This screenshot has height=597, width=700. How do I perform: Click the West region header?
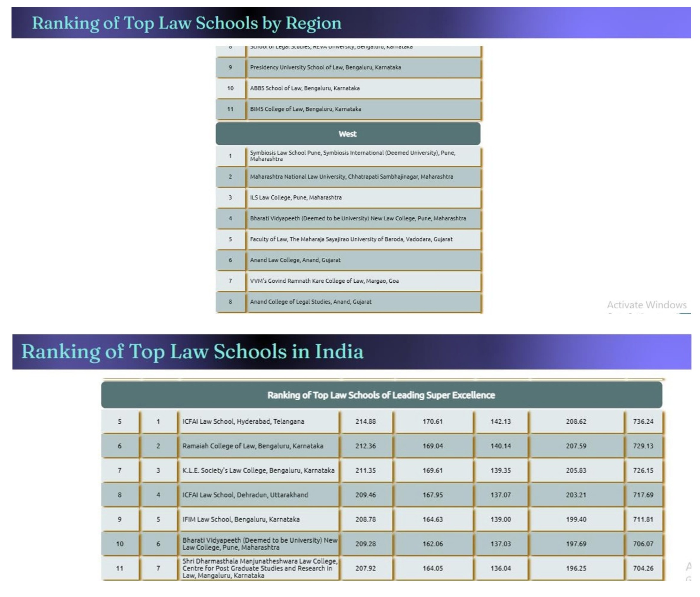tap(348, 134)
